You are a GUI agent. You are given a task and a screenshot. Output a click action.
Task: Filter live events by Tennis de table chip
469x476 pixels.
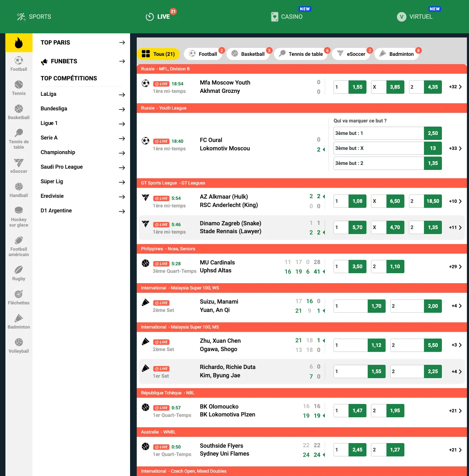pyautogui.click(x=301, y=54)
